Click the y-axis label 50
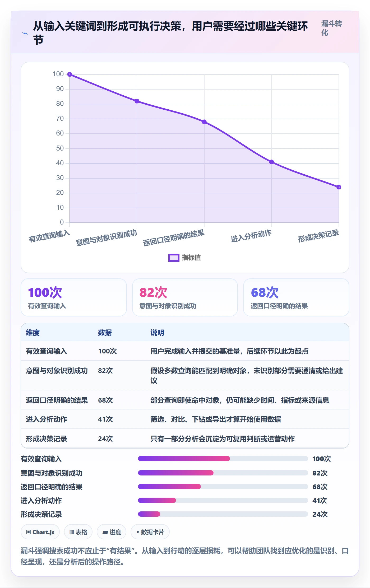Image resolution: width=370 pixels, height=588 pixels. (60, 148)
